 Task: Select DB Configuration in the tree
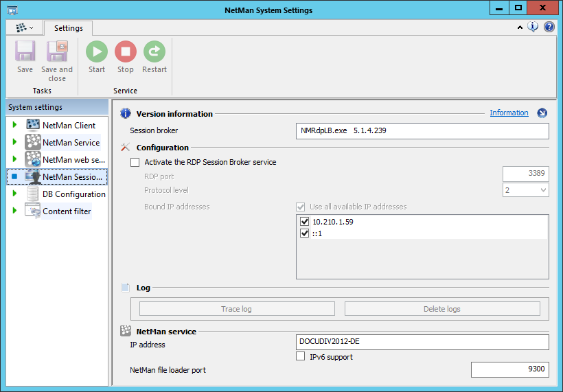[x=74, y=194]
